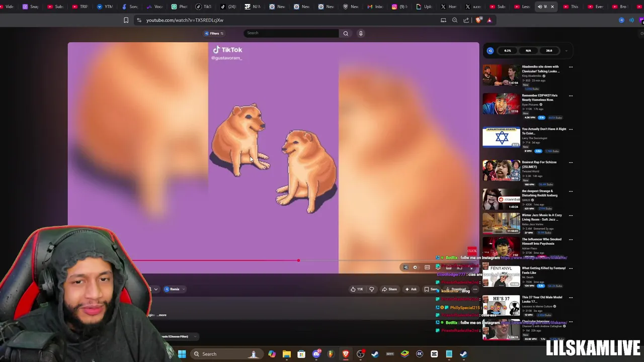Open zoom magnifier icon in address bar
This screenshot has width=644, height=362.
[454, 20]
